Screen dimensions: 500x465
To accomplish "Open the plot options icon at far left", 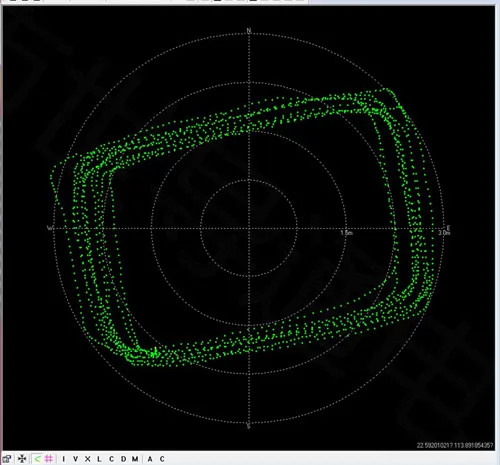I will 7,459.
